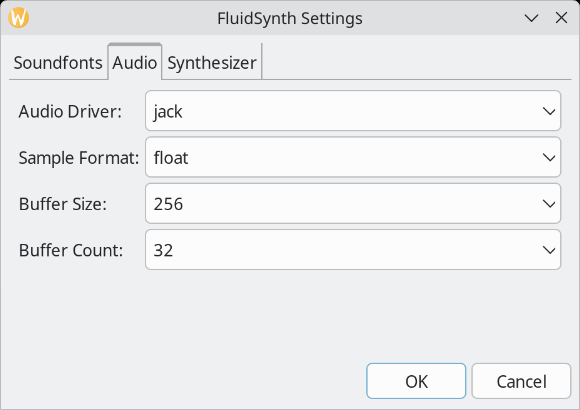The image size is (580, 410).
Task: Click the 'Audio Driver:' label
Action: 70,111
